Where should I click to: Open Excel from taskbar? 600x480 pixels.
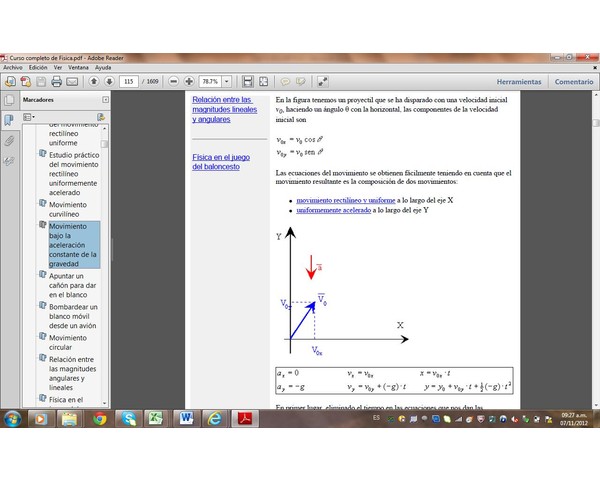156,419
